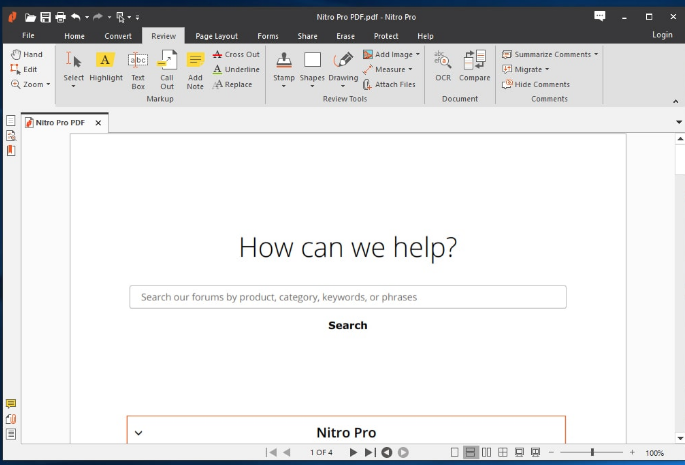Click Hide Comments
The image size is (685, 465).
[536, 84]
